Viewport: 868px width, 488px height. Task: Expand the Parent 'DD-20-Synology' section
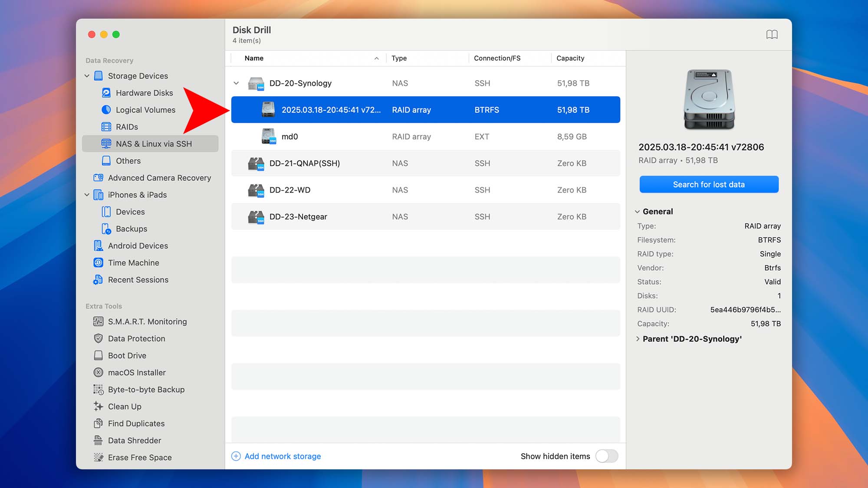click(x=638, y=339)
